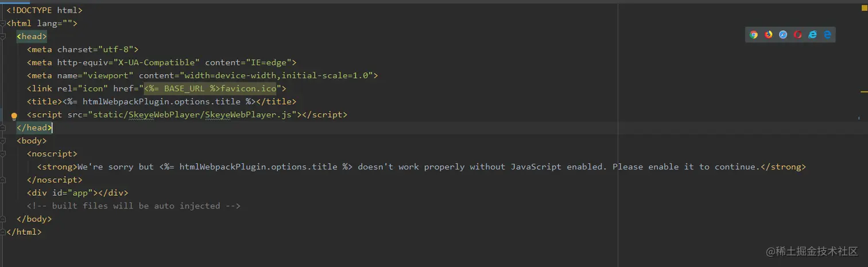This screenshot has height=267, width=868.
Task: Click the closing </html> tag
Action: 24,232
